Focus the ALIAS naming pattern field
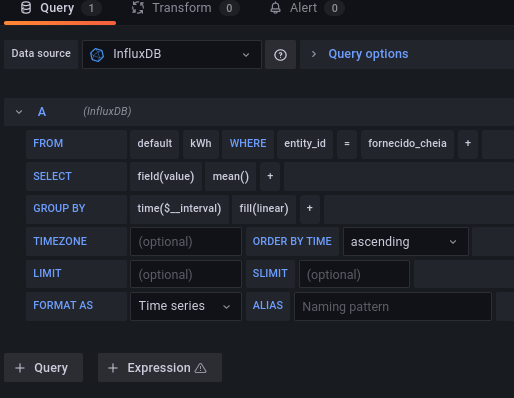 (x=393, y=306)
